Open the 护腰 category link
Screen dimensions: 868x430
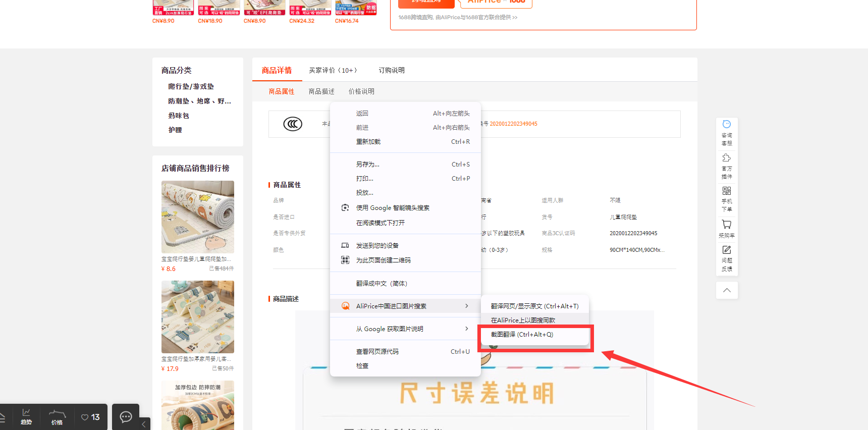tap(175, 130)
